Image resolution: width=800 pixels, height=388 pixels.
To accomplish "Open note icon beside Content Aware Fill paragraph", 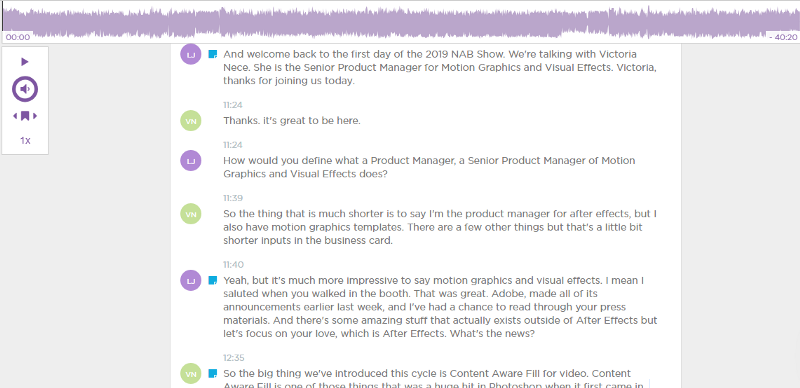I will click(x=213, y=373).
